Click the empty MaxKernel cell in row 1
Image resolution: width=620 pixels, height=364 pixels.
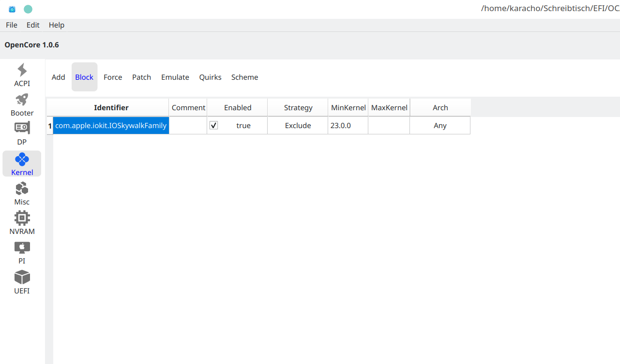pyautogui.click(x=389, y=126)
